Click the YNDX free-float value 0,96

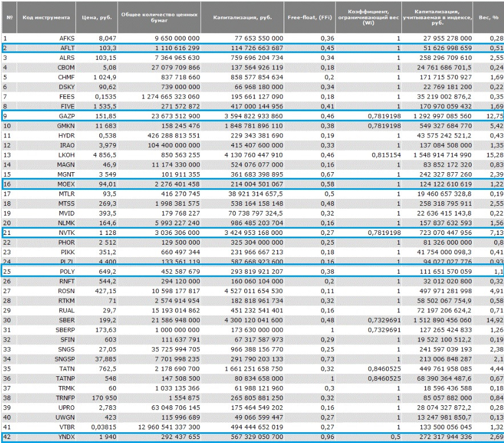(x=327, y=437)
